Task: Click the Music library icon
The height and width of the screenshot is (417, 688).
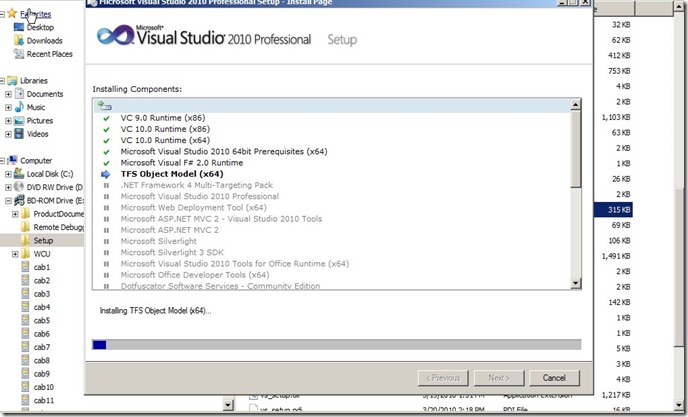Action: (x=19, y=107)
